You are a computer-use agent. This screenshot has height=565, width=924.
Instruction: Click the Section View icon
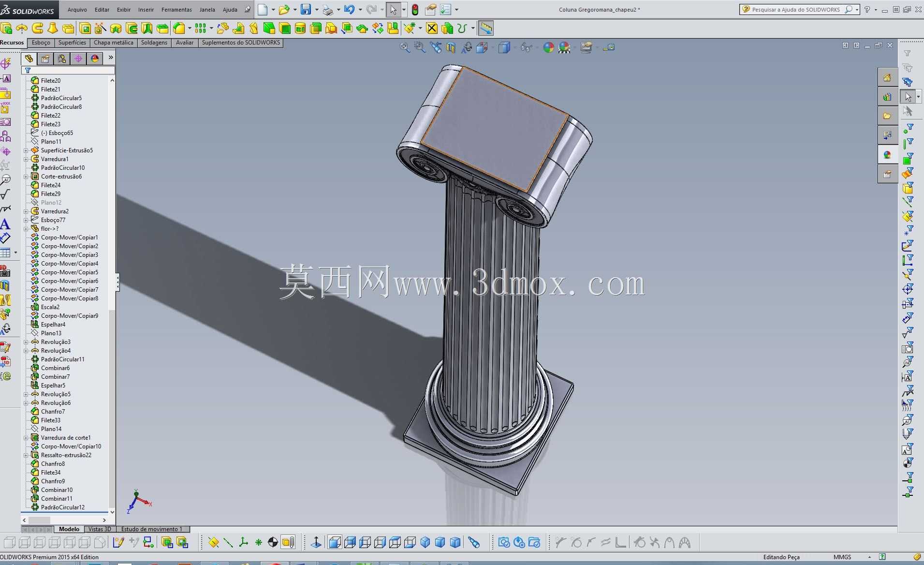click(x=451, y=47)
